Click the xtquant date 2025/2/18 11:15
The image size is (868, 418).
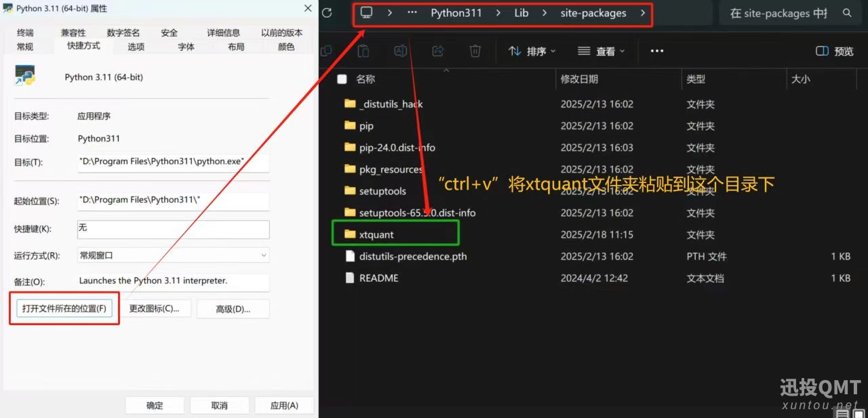click(597, 234)
